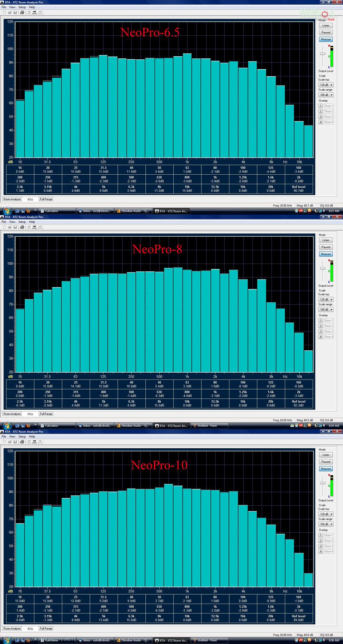The width and height of the screenshot is (343, 644).
Task: Click Ref level 90.7dB cell in NeoPro-6.5 table
Action: (x=299, y=188)
